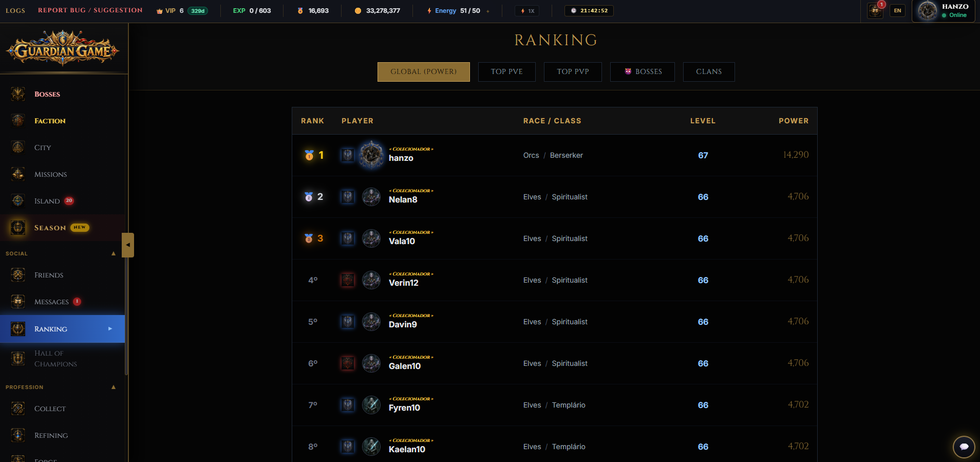This screenshot has height=462, width=980.
Task: Open the Faction sidebar icon
Action: pyautogui.click(x=18, y=121)
